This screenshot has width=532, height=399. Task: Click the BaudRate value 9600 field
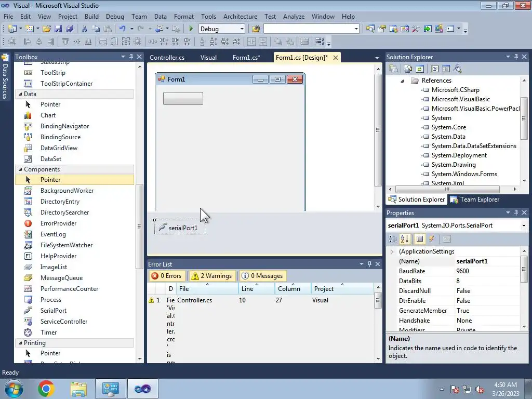[487, 271]
